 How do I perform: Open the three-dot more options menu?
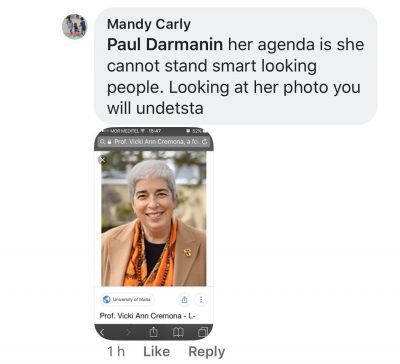pos(201,299)
